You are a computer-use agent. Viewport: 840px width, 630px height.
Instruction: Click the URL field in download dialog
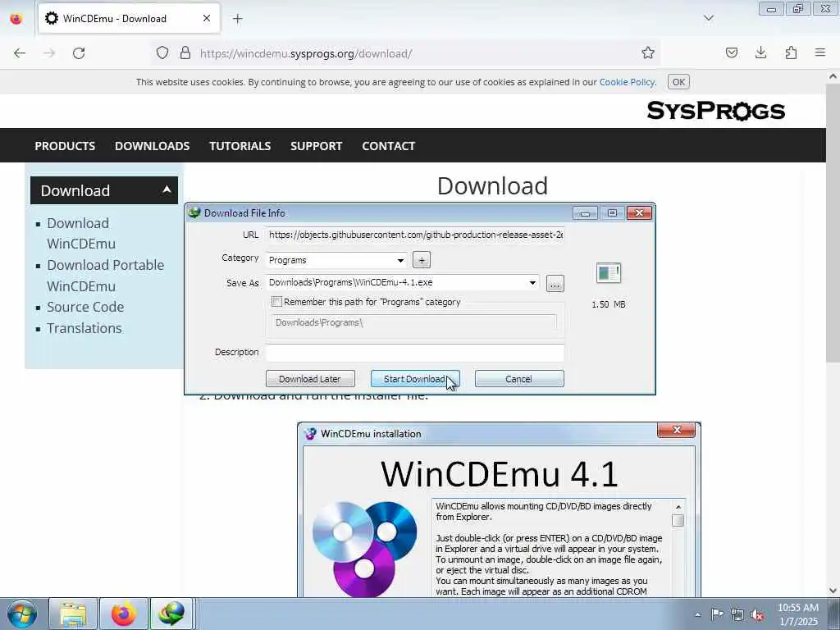415,235
